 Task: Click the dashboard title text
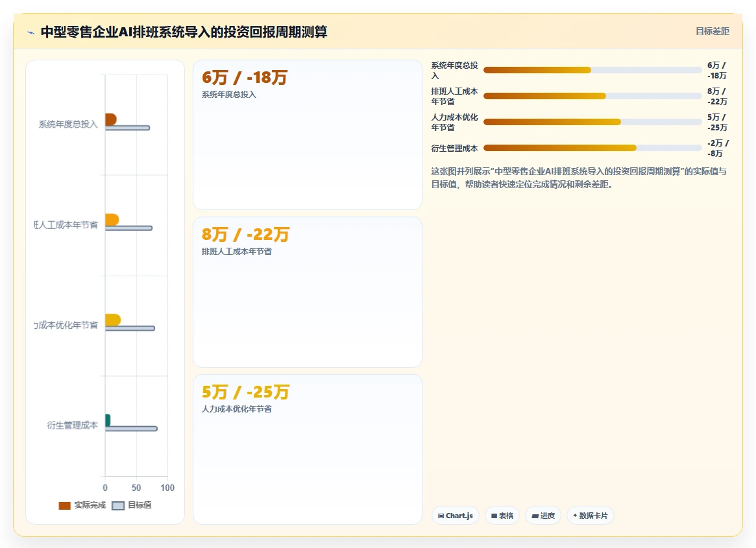pyautogui.click(x=184, y=32)
